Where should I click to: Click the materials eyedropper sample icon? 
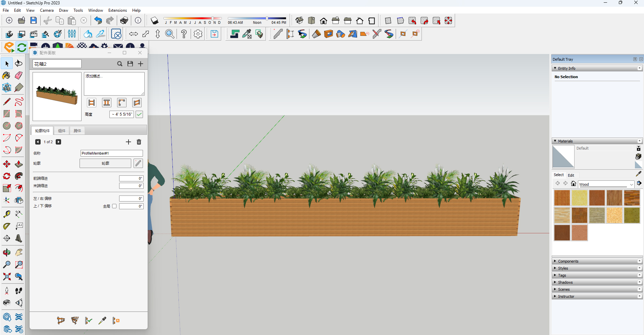[638, 174]
